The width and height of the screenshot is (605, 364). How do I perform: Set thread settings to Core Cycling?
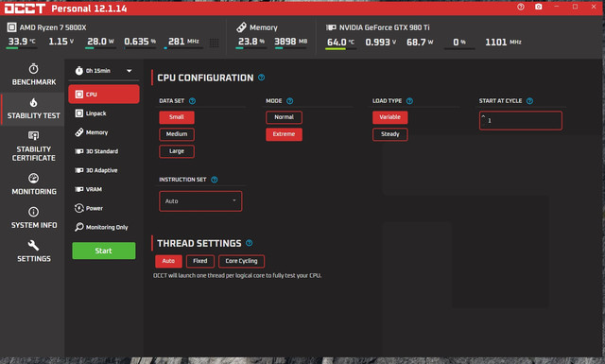tap(242, 261)
